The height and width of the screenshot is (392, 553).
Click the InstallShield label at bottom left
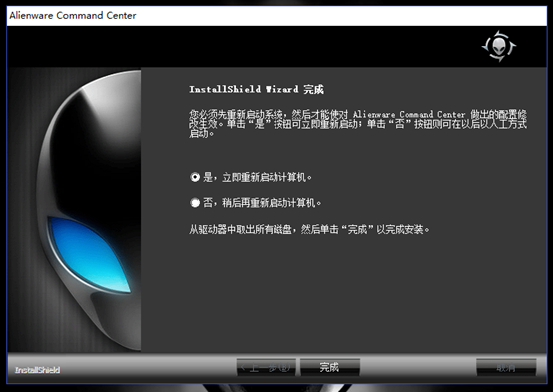[37, 370]
